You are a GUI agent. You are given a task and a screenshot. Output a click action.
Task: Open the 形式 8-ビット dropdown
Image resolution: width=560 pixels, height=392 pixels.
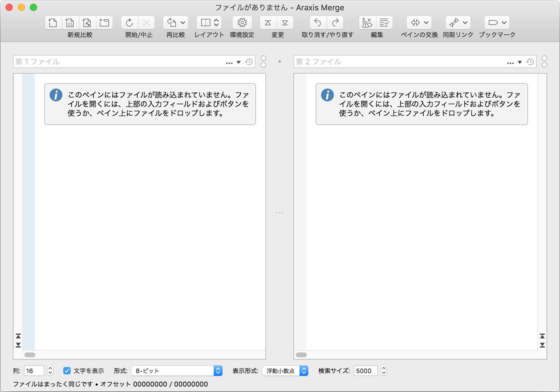[x=177, y=371]
